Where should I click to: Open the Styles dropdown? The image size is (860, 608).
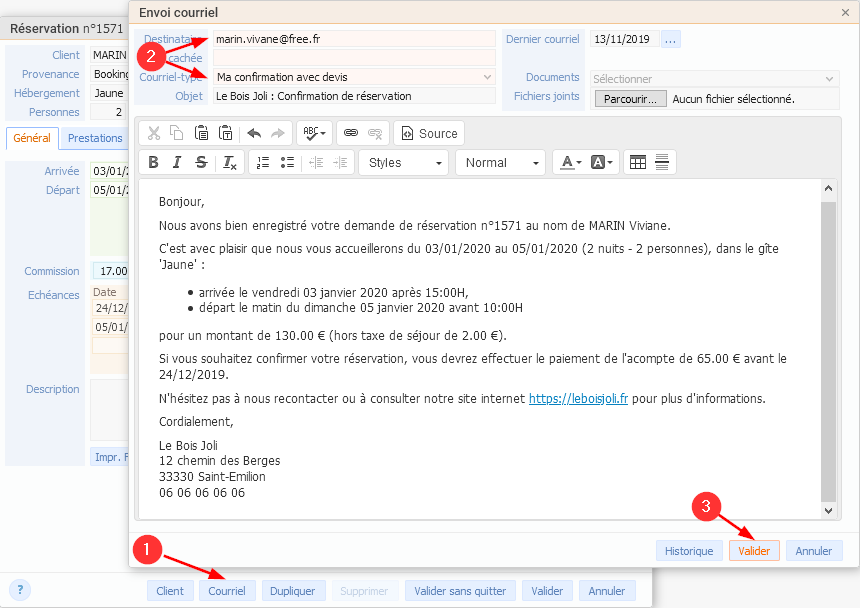[403, 163]
